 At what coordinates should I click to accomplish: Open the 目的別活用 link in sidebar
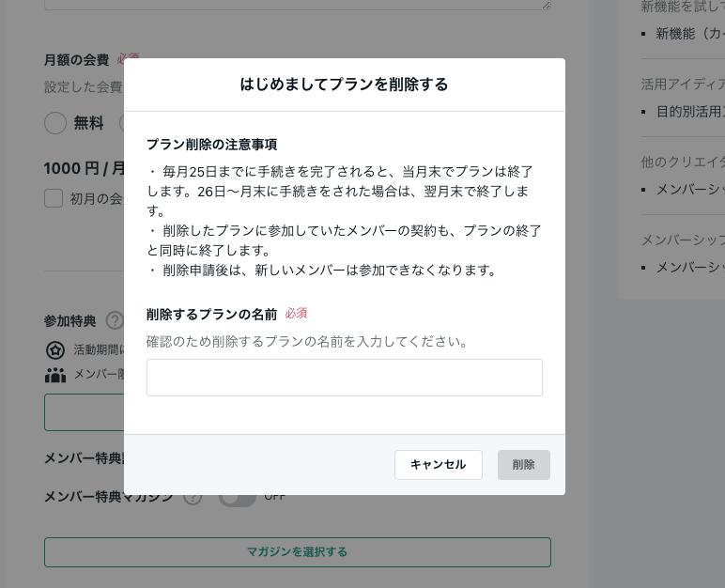[x=689, y=112]
